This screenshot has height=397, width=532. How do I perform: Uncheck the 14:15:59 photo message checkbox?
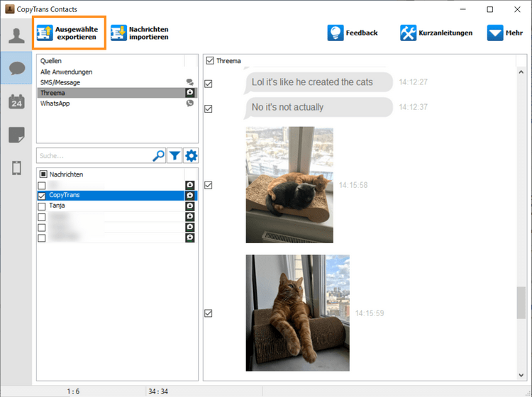[x=209, y=313]
